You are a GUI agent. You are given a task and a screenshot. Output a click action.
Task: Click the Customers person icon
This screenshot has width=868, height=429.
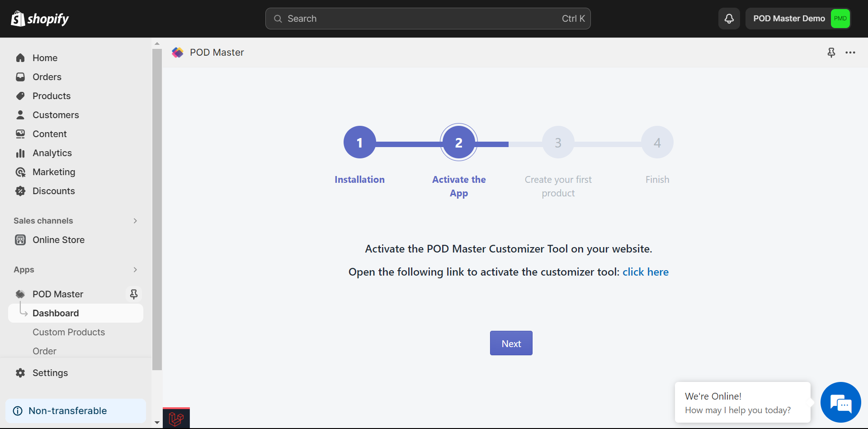20,115
